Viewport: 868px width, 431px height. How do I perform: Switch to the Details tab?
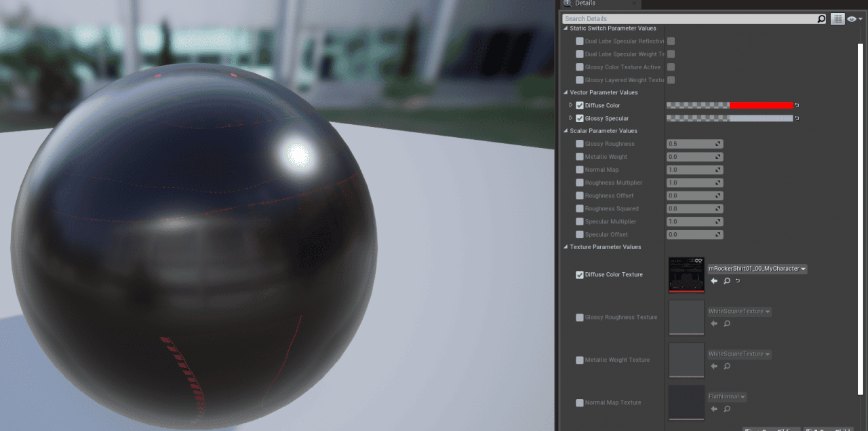click(x=584, y=4)
